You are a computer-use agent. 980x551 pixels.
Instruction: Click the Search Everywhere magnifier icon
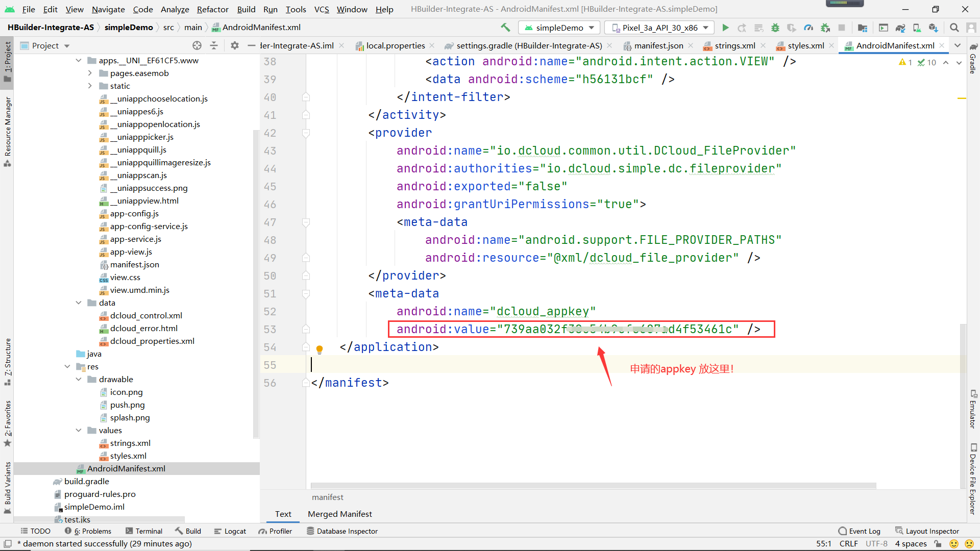click(x=954, y=28)
